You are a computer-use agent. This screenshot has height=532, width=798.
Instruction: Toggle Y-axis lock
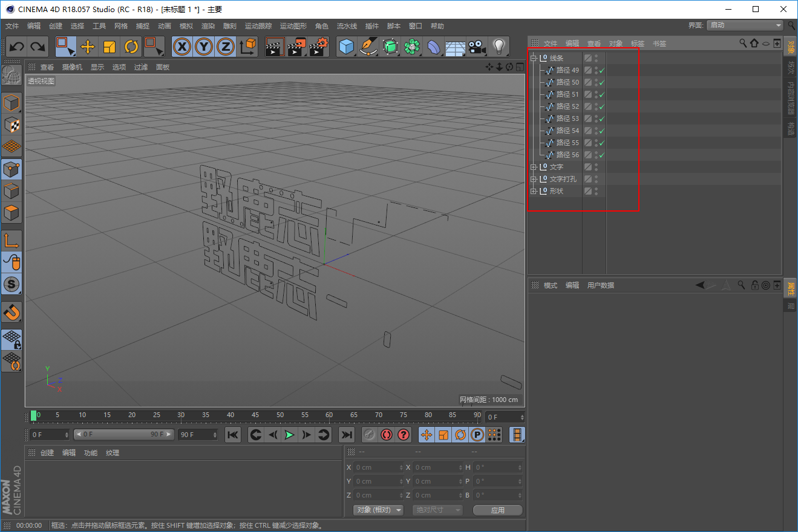click(204, 47)
